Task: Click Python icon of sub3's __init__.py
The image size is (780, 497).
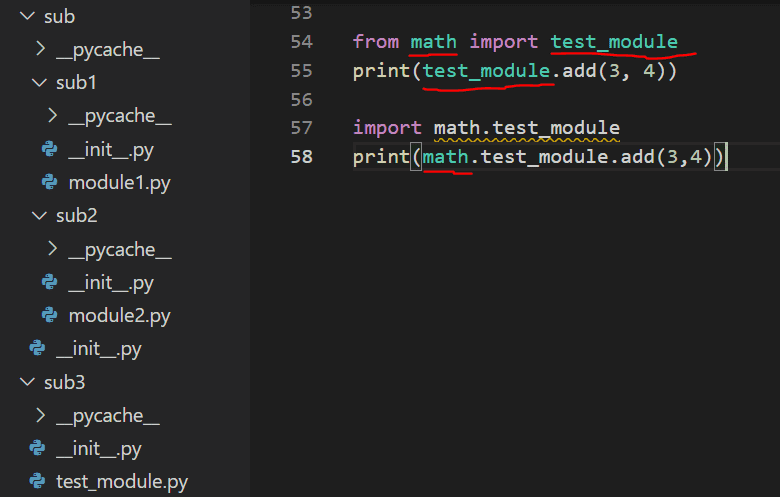Action: click(37, 448)
